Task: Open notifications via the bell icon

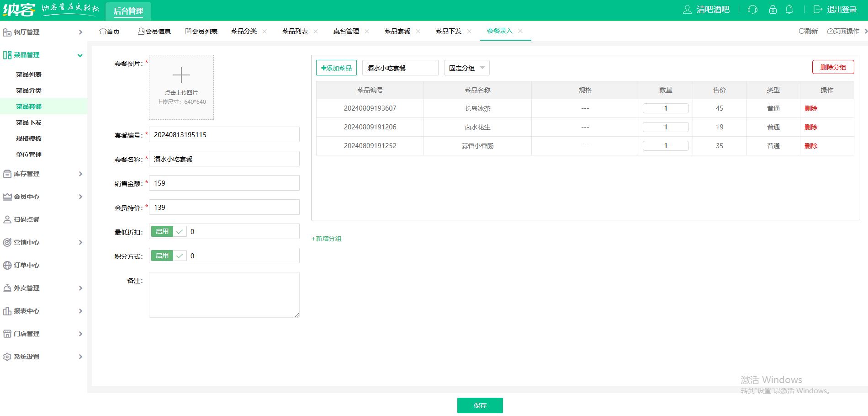Action: [x=789, y=9]
